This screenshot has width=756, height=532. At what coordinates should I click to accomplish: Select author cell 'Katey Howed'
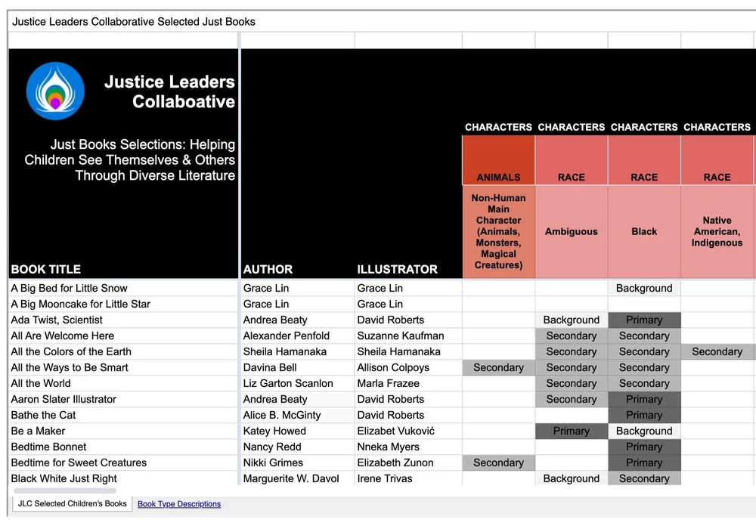click(297, 431)
